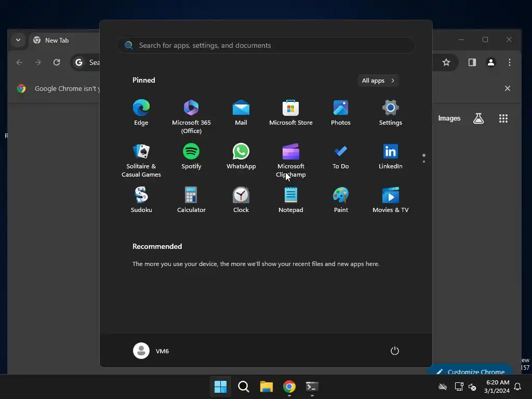Open the Terminal app on the taskbar
532x399 pixels.
312,386
